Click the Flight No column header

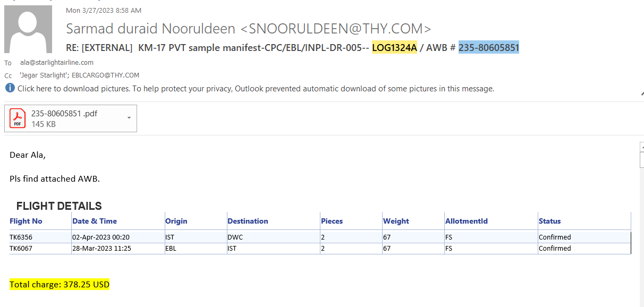[26, 221]
